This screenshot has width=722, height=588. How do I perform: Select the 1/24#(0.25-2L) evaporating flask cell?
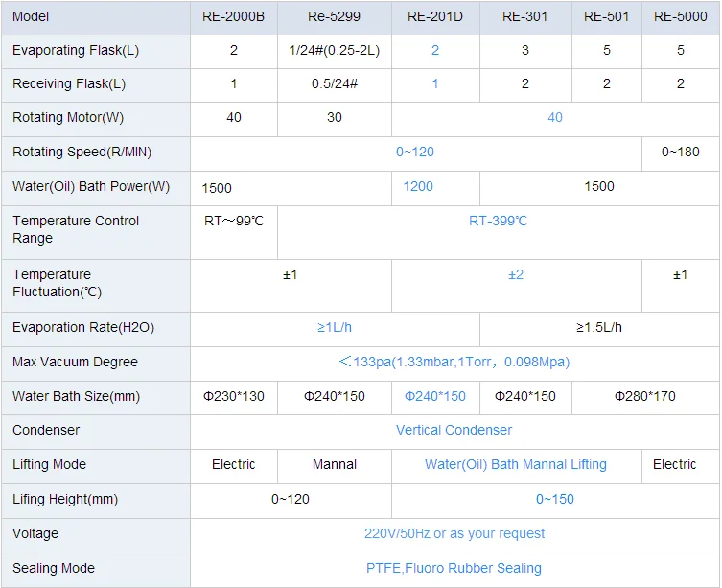[x=335, y=50]
